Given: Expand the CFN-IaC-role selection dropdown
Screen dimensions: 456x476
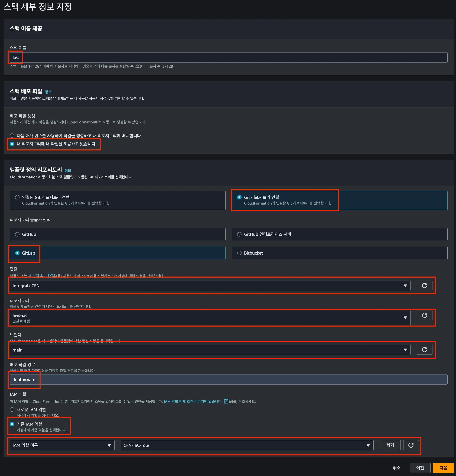Looking at the screenshot, I should pos(247,445).
